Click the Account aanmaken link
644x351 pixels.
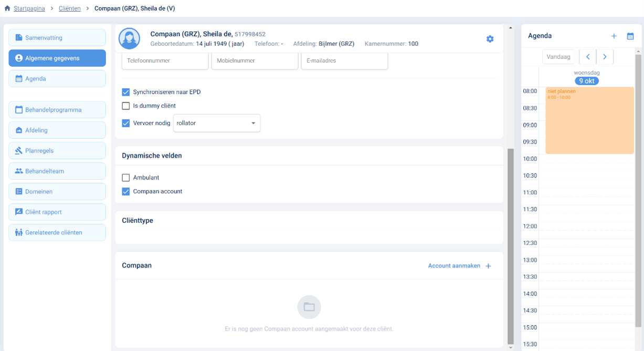(454, 266)
